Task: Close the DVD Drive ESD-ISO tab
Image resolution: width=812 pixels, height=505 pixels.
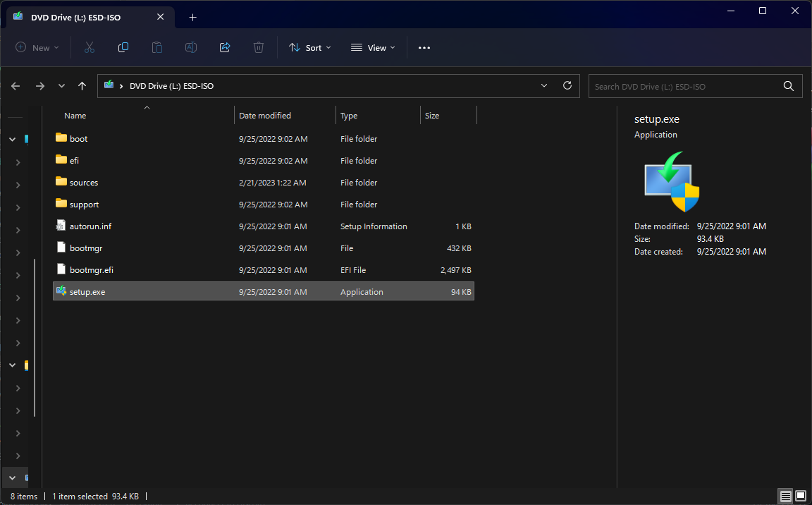Action: tap(161, 17)
